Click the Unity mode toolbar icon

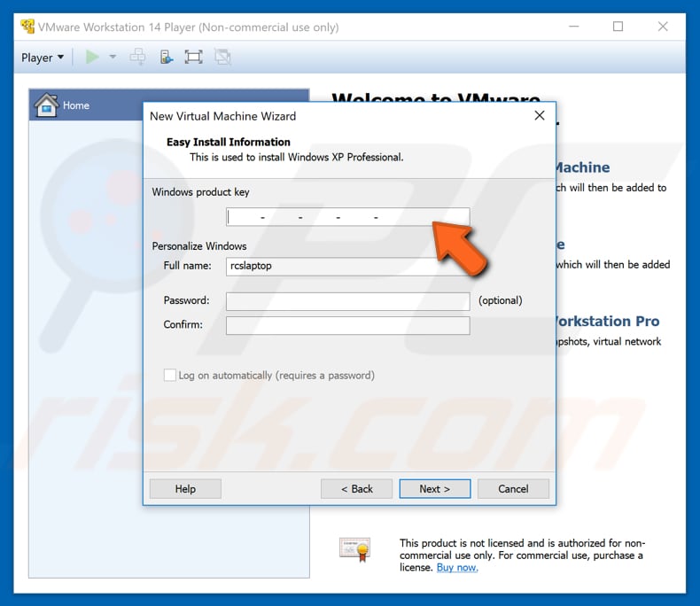coord(222,57)
